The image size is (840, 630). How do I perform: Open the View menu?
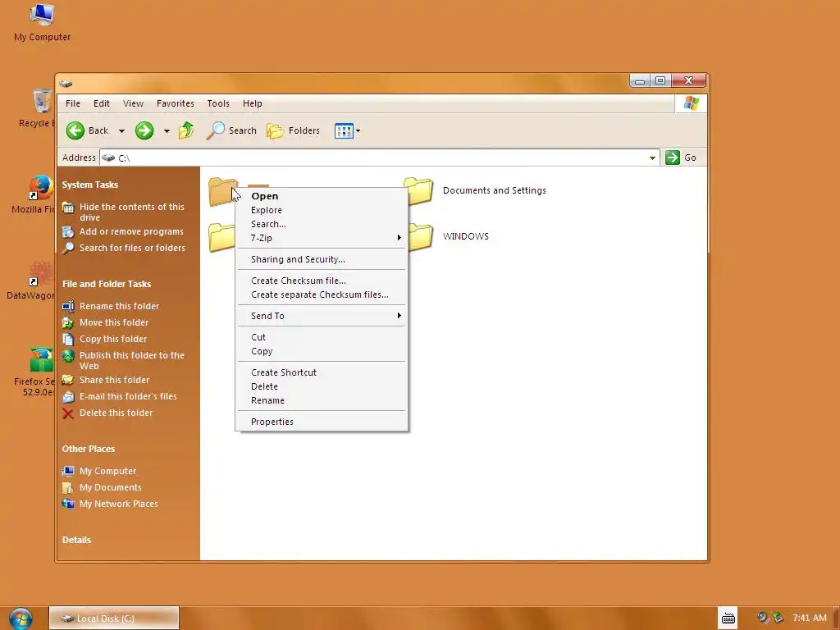[133, 103]
